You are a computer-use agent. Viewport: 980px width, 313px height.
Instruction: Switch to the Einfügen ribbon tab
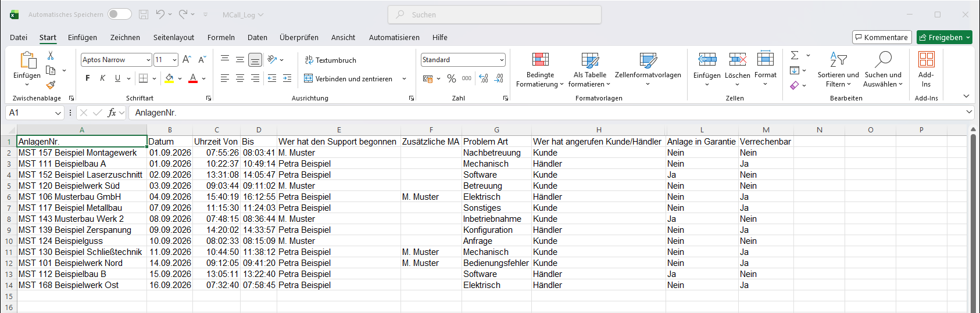tap(83, 37)
